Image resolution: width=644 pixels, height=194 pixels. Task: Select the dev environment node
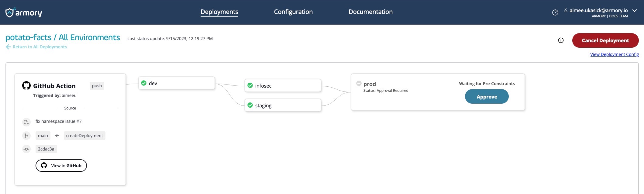pyautogui.click(x=177, y=83)
